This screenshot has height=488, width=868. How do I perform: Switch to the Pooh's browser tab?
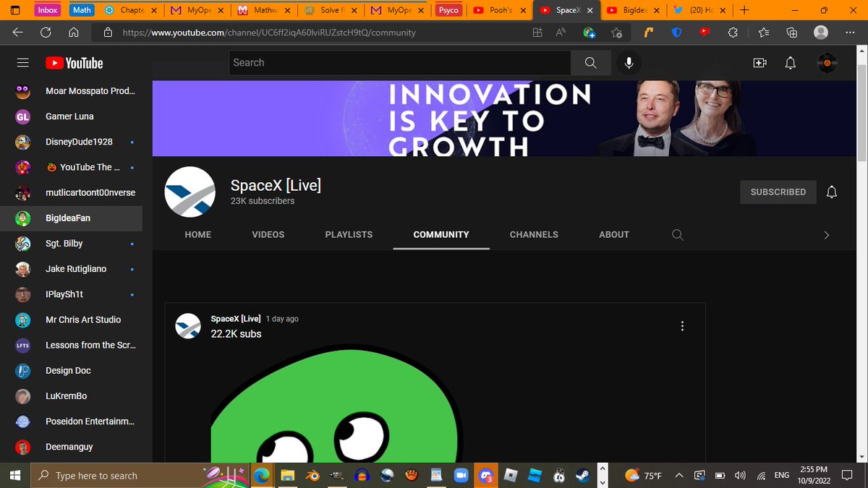pos(499,10)
